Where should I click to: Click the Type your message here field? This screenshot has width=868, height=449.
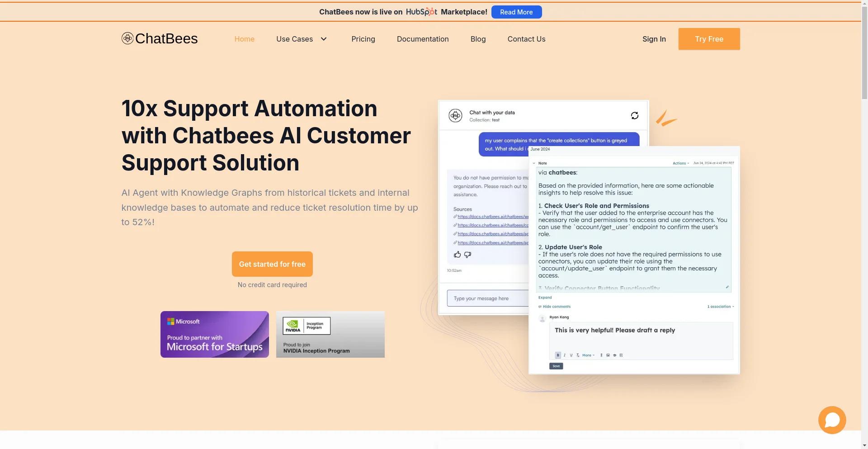click(488, 298)
